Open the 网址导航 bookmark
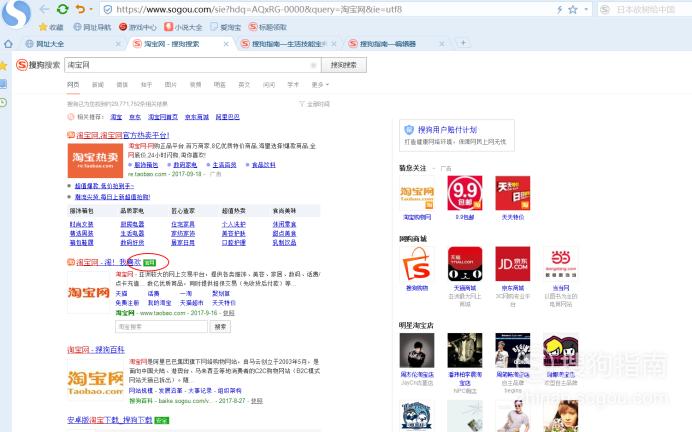This screenshot has height=432, width=692. pos(92,27)
